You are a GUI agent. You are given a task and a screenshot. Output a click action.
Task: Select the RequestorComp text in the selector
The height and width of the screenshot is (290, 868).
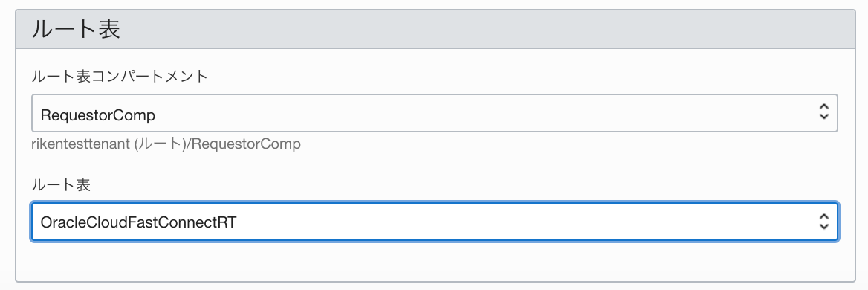click(x=98, y=115)
